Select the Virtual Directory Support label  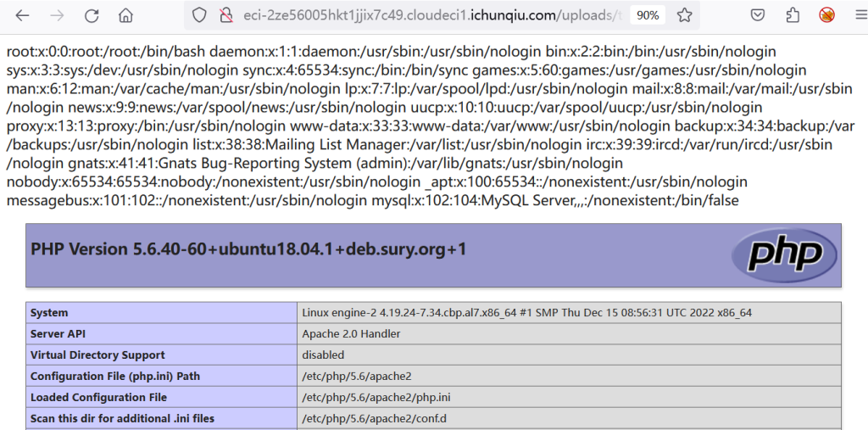(97, 355)
